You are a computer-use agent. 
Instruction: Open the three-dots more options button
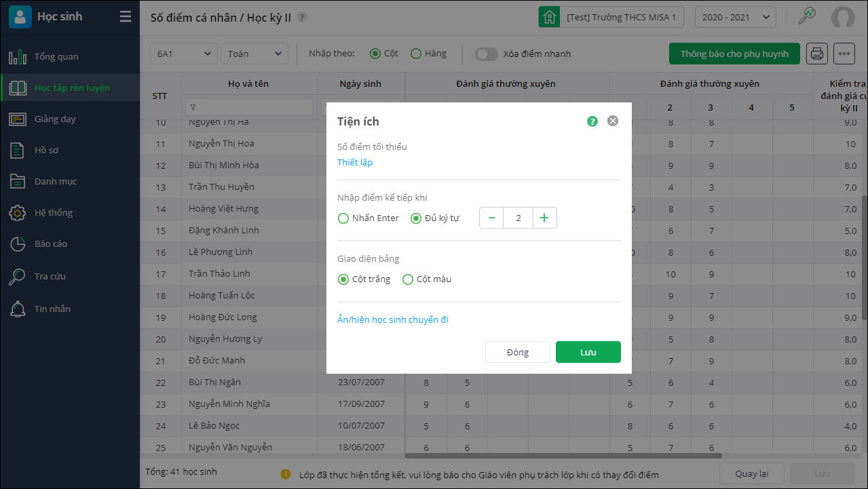[844, 54]
